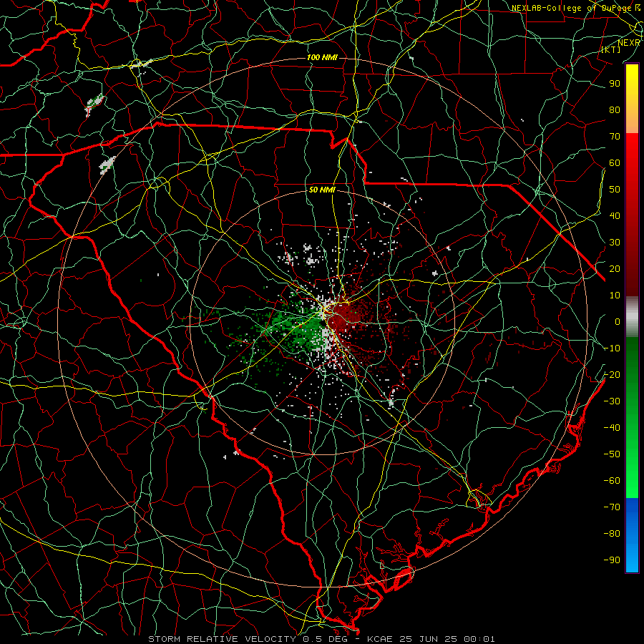
Task: Click the -60 value on velocity scale
Action: (612, 481)
